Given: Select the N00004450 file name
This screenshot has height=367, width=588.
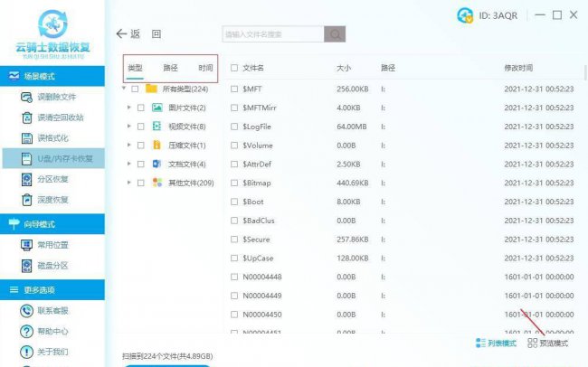Looking at the screenshot, I should click(262, 315).
